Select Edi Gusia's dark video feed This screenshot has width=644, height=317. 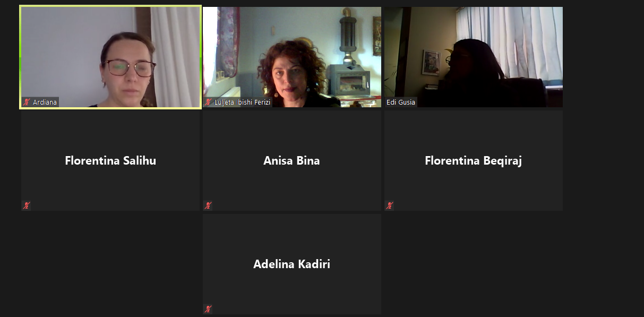pos(474,57)
